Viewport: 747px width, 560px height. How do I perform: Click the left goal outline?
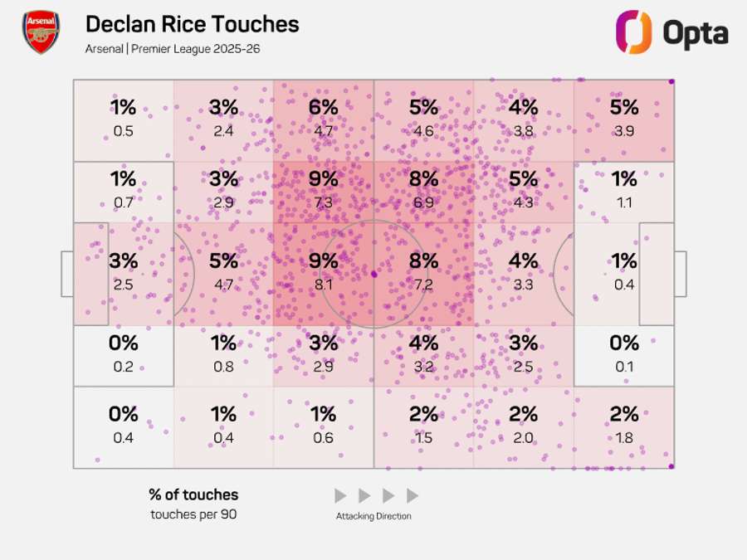point(67,274)
